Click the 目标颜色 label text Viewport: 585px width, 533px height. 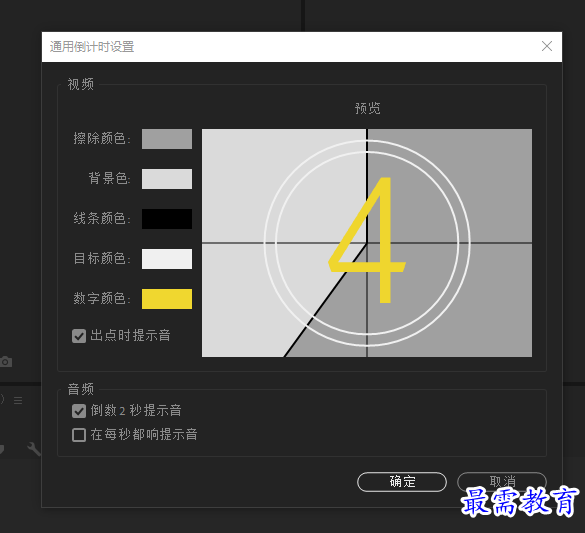pyautogui.click(x=102, y=258)
